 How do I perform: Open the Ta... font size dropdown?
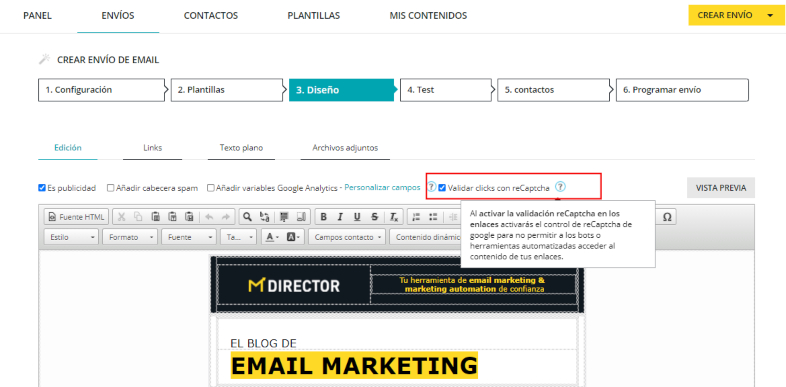pyautogui.click(x=238, y=237)
